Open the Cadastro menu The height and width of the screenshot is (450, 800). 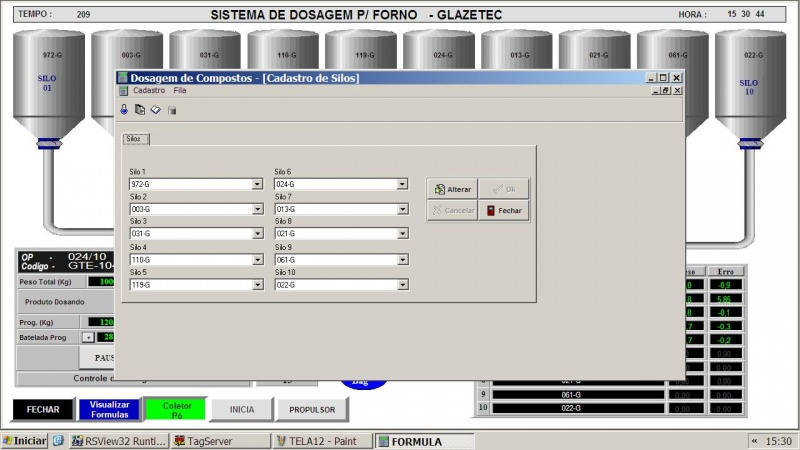(149, 90)
